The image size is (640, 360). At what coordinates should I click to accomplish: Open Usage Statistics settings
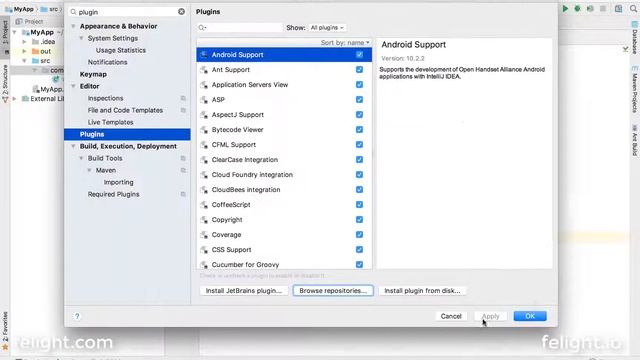click(120, 50)
